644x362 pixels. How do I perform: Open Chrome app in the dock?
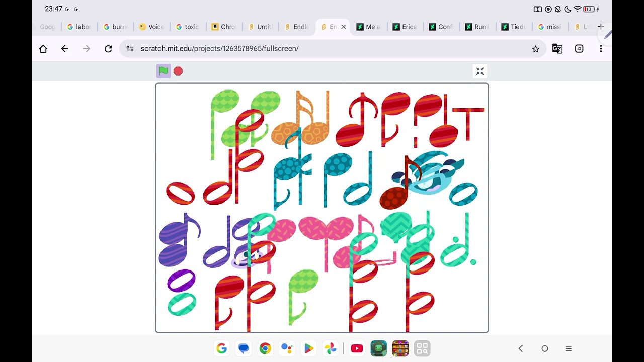[x=265, y=348]
